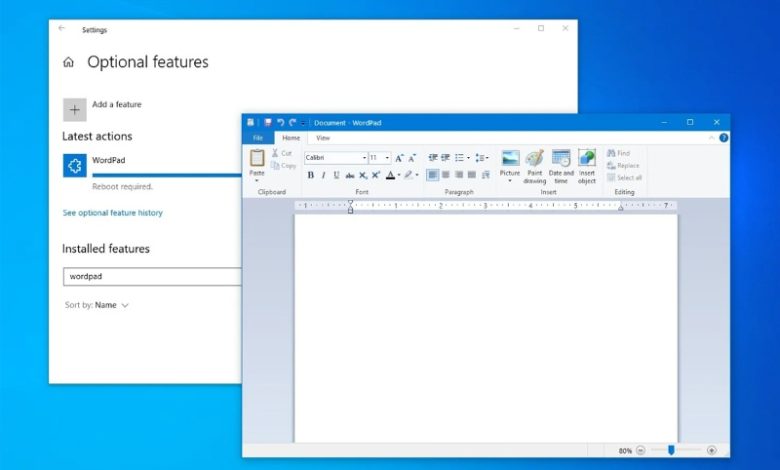Click Copy in the Clipboard group
The height and width of the screenshot is (470, 780).
pos(284,166)
